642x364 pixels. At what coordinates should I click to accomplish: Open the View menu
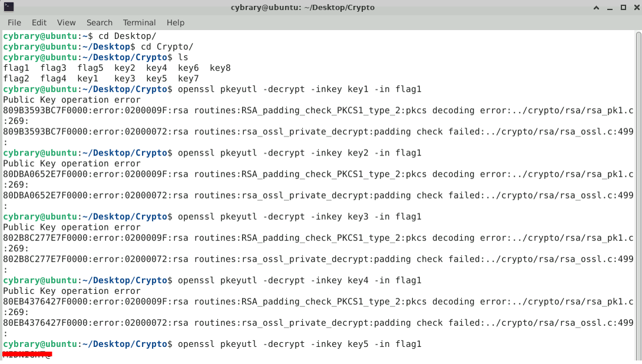pos(66,22)
